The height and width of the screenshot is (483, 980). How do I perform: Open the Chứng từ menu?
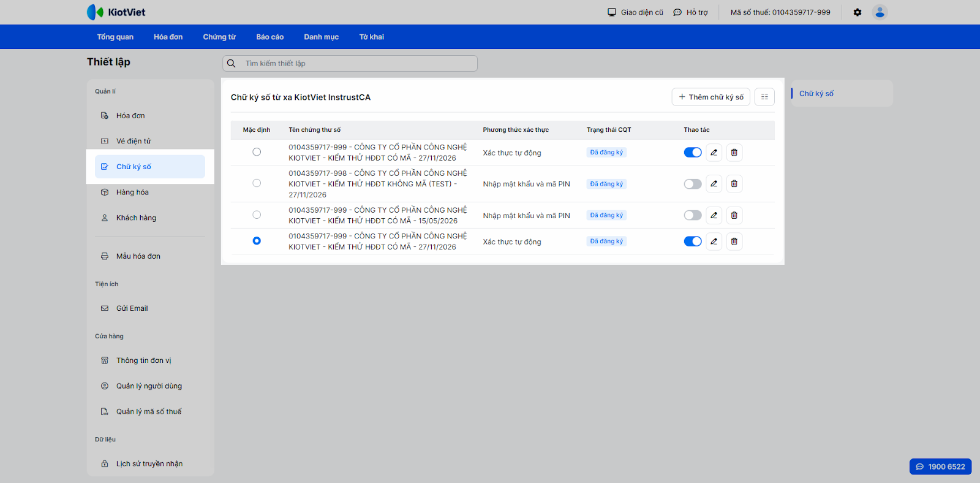point(219,37)
